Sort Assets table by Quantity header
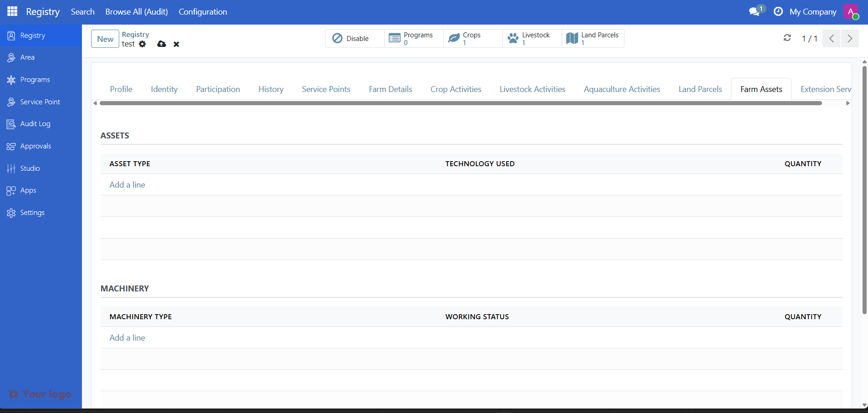Viewport: 868px width, 413px height. [x=803, y=164]
